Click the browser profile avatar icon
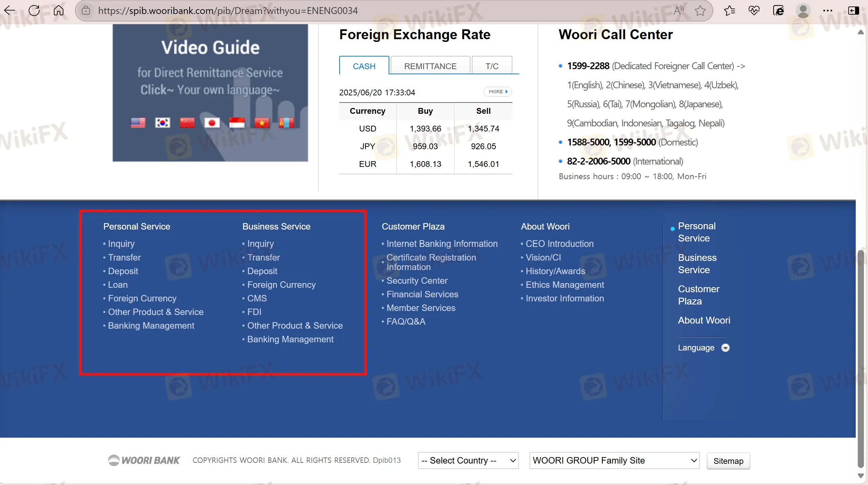The height and width of the screenshot is (485, 868). [803, 11]
